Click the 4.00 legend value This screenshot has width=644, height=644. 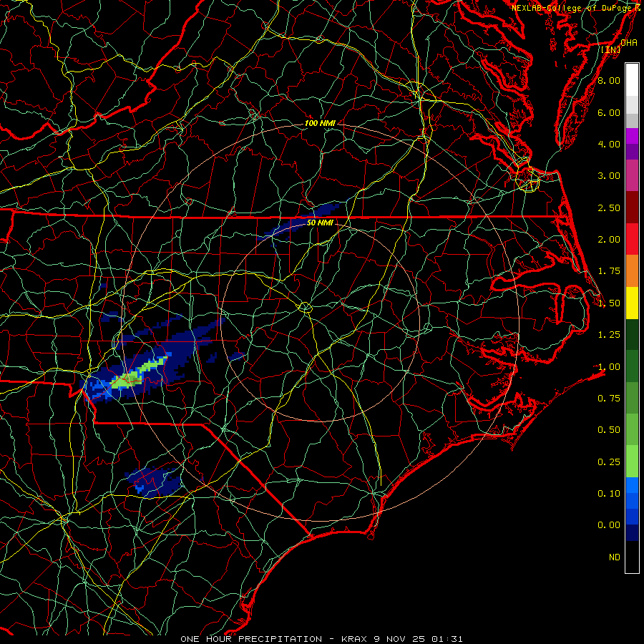coord(609,144)
